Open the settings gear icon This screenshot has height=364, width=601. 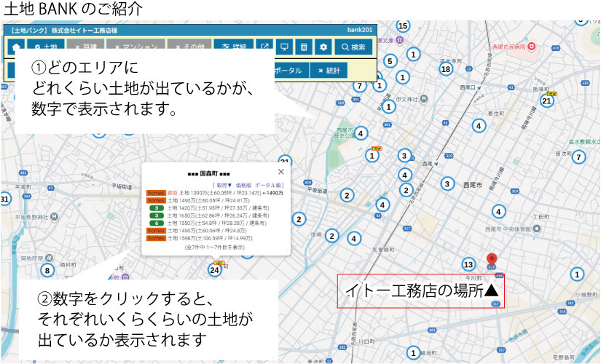[x=323, y=47]
